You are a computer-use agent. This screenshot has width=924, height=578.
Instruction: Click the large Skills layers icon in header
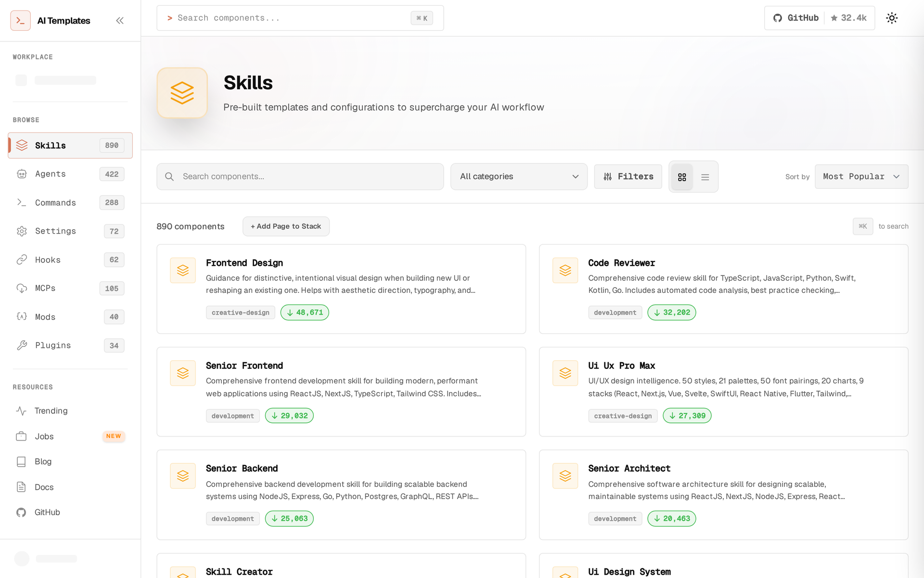(x=182, y=93)
